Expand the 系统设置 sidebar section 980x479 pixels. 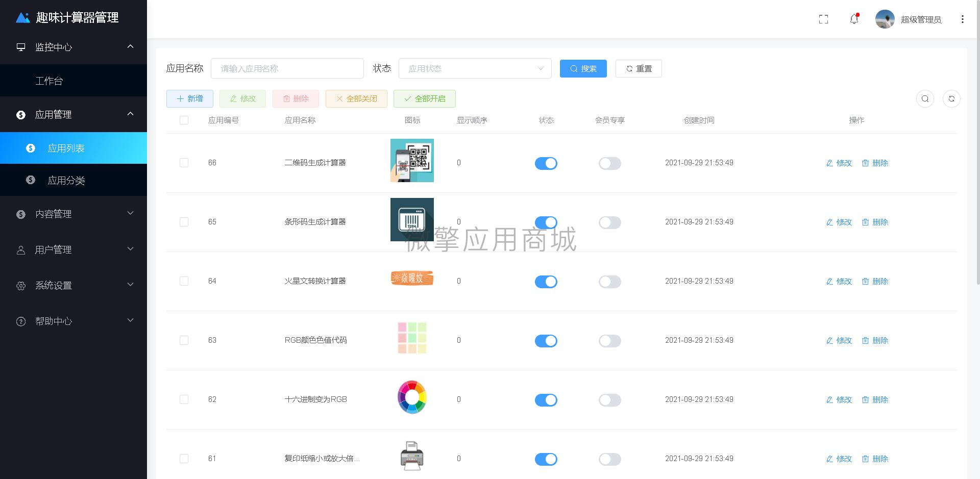73,285
